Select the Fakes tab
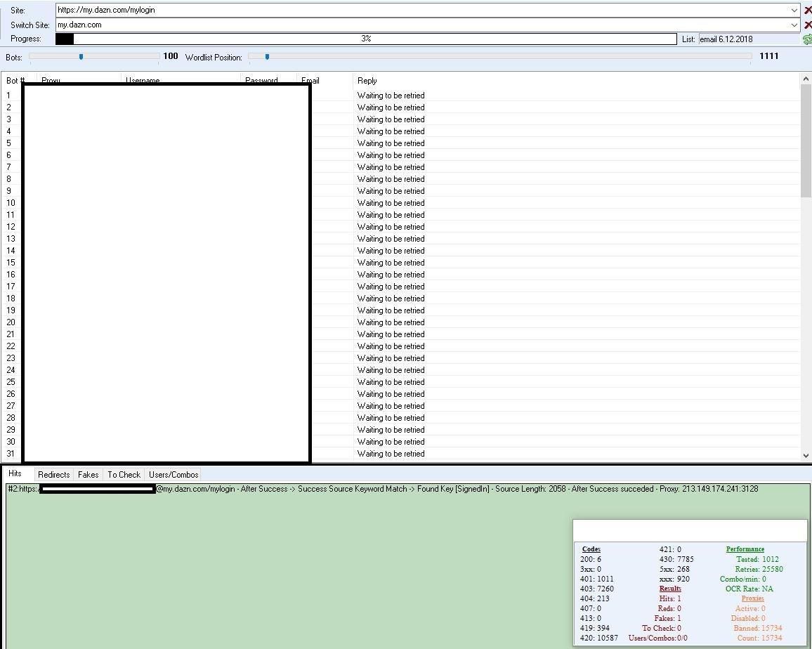The height and width of the screenshot is (649, 812). [x=88, y=475]
